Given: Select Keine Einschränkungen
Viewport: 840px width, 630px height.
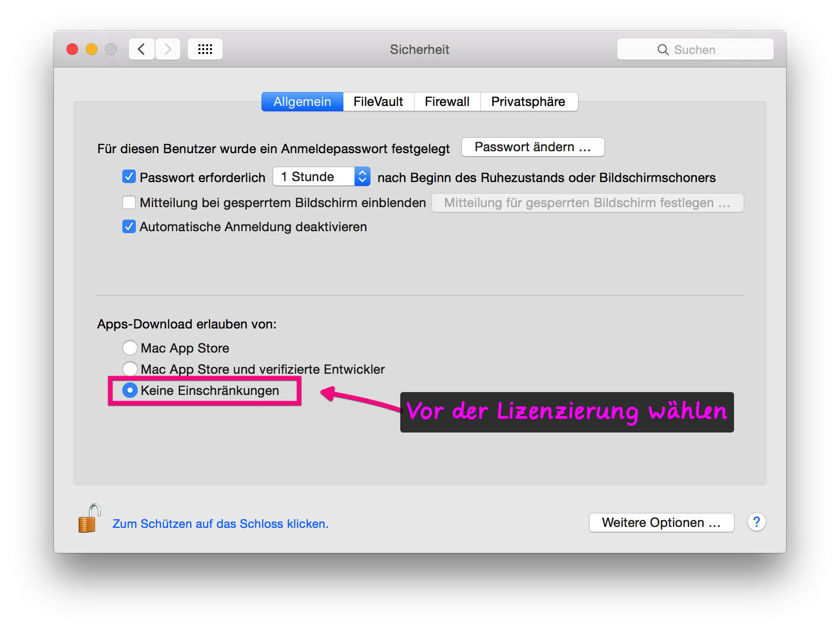Looking at the screenshot, I should (130, 390).
